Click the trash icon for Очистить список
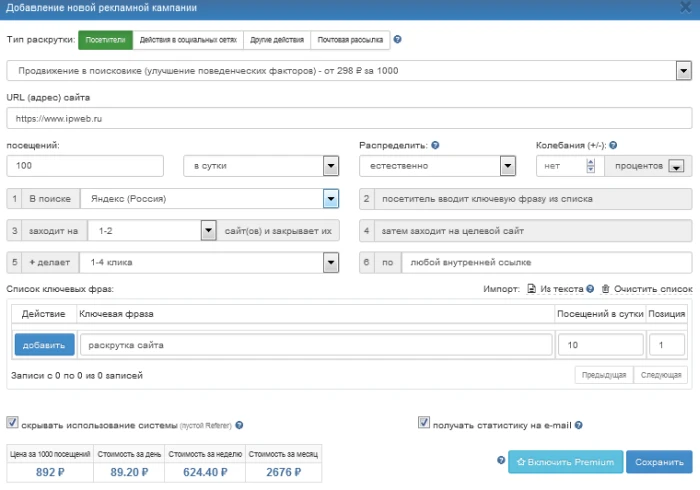The width and height of the screenshot is (700, 490). [x=605, y=289]
